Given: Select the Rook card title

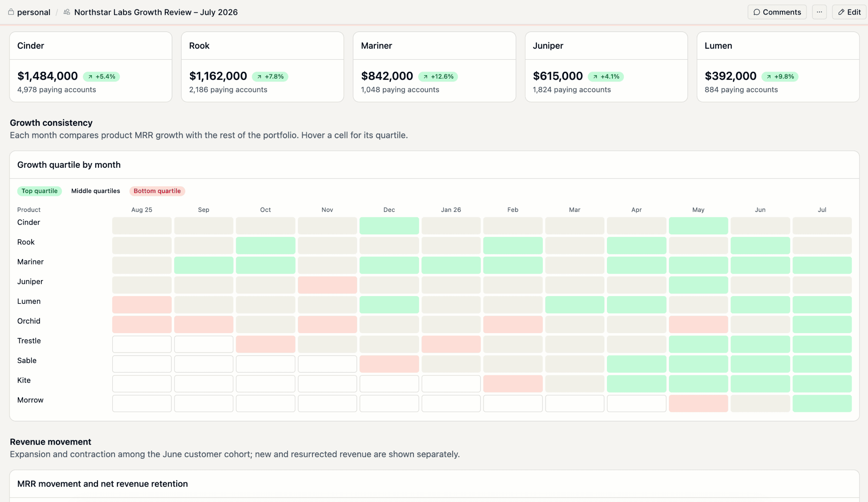Looking at the screenshot, I should tap(199, 46).
